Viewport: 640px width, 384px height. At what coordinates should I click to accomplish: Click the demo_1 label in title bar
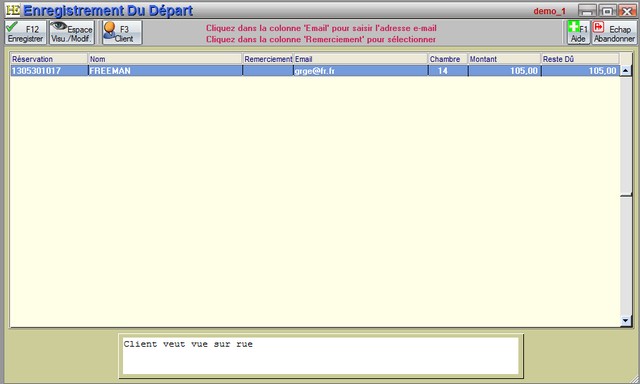point(549,11)
